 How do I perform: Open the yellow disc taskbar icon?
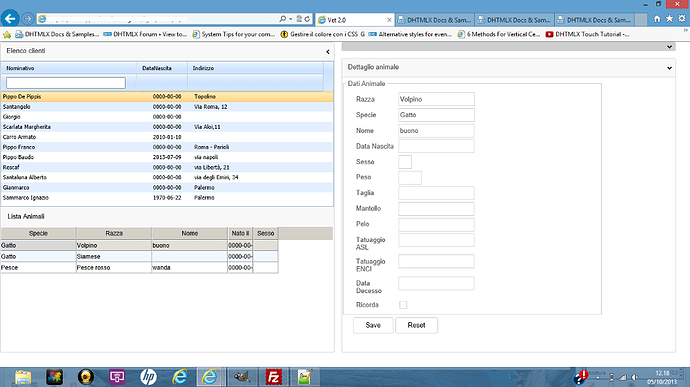click(86, 377)
